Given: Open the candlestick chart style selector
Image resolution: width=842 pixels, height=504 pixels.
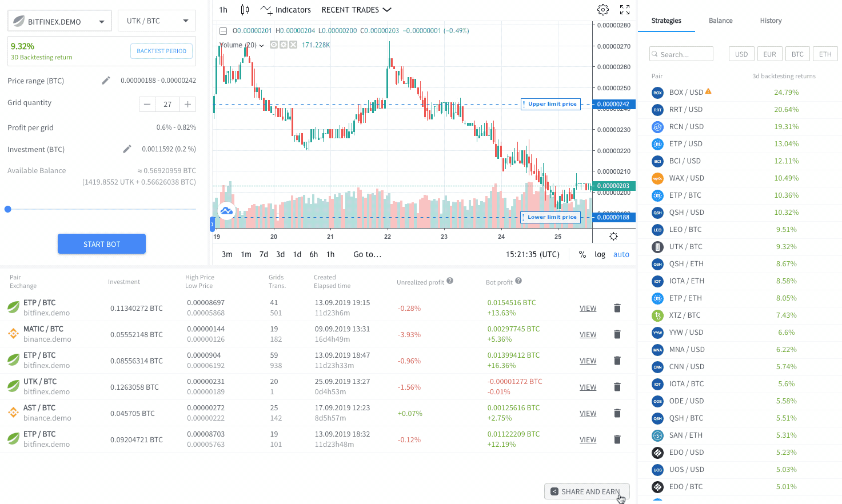Looking at the screenshot, I should tap(245, 10).
